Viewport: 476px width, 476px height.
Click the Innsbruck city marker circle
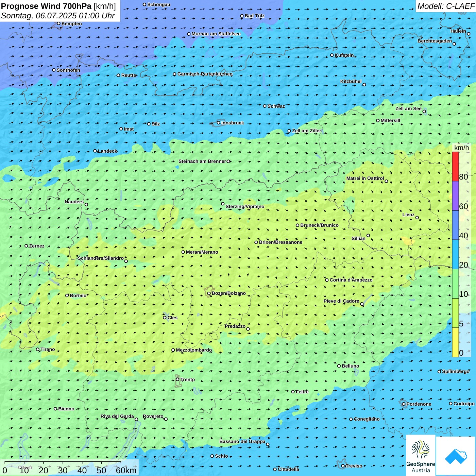coord(219,123)
